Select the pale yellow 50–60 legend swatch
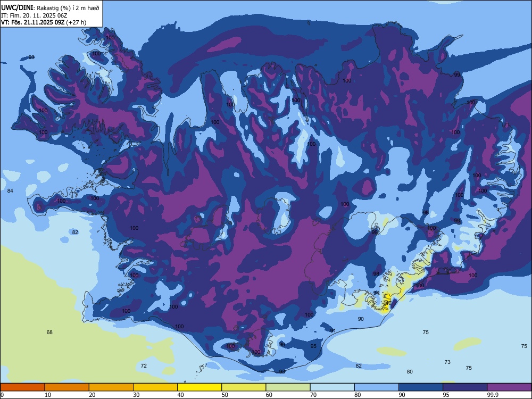Image resolution: width=532 pixels, height=399 pixels. [x=244, y=387]
